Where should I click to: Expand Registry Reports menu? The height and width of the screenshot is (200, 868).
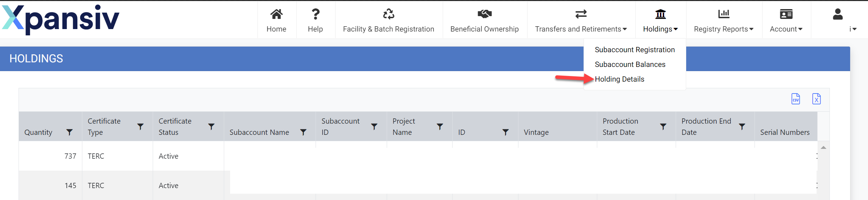coord(724,29)
